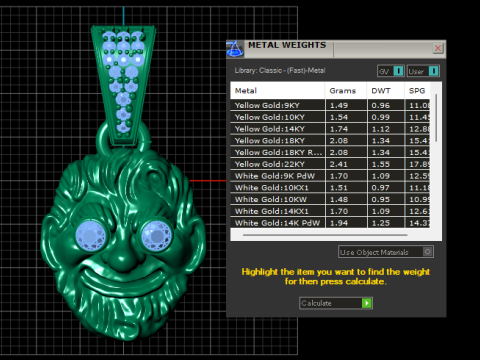Select the gem-set pendant bail
This screenshot has width=480, height=360.
pos(124,85)
